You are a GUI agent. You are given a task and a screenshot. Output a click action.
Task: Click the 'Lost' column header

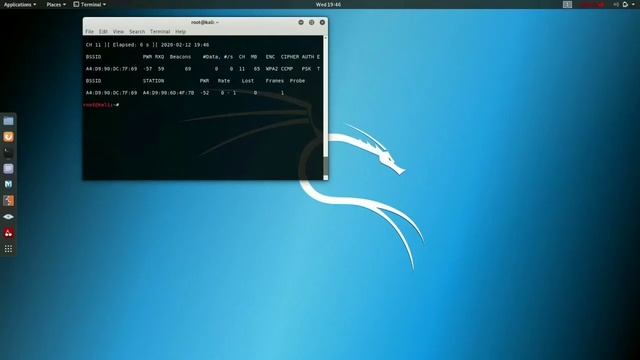pyautogui.click(x=248, y=81)
